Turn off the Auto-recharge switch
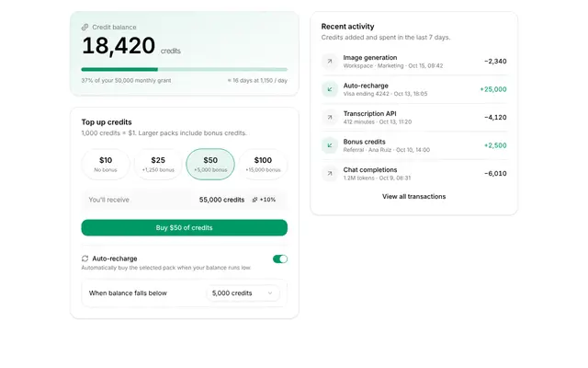 (x=280, y=259)
